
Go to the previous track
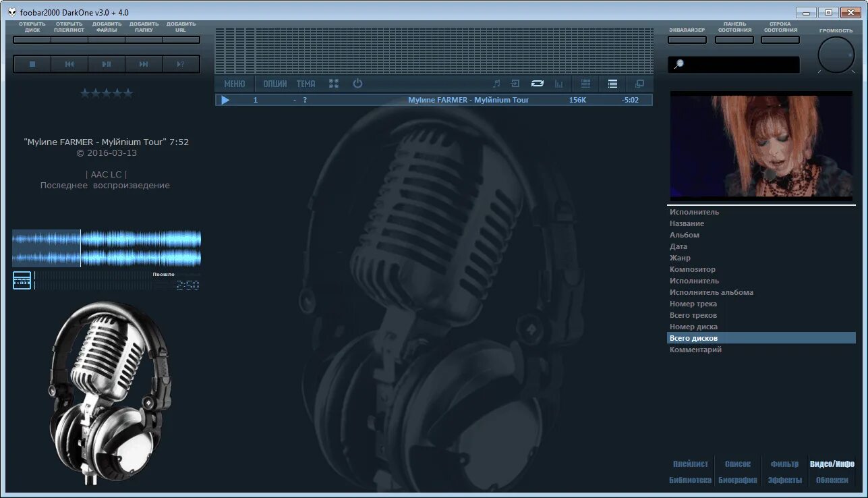[69, 64]
